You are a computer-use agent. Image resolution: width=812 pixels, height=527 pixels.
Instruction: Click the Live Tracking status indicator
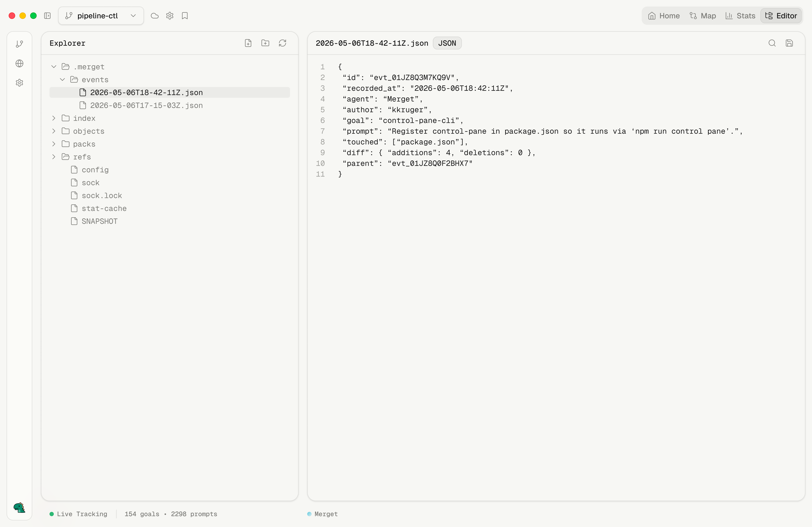click(x=78, y=514)
